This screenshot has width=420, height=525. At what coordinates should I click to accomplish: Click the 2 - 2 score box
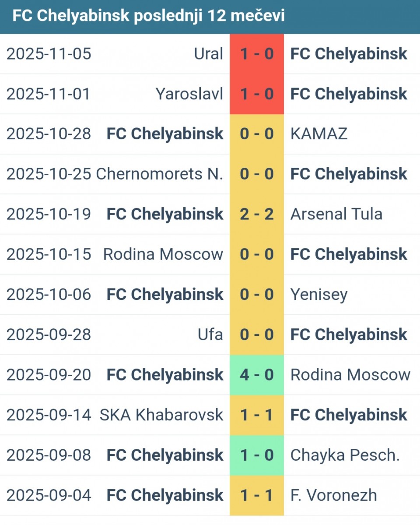[x=257, y=214]
